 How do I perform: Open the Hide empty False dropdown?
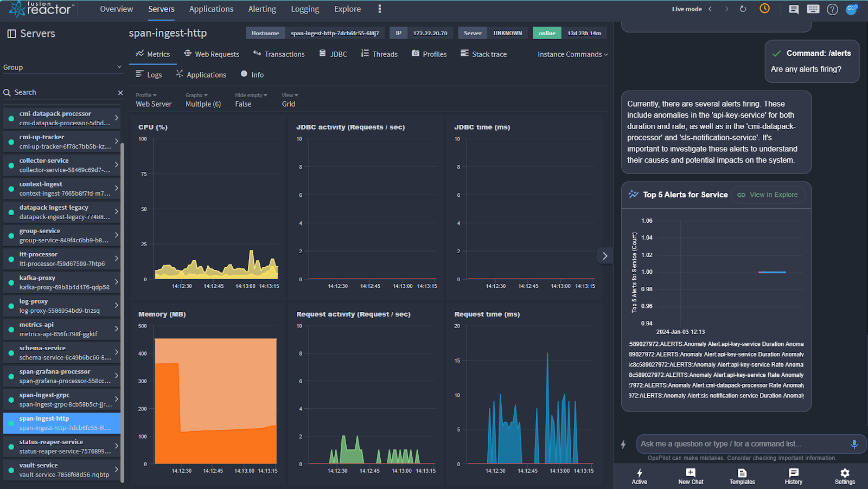click(251, 100)
